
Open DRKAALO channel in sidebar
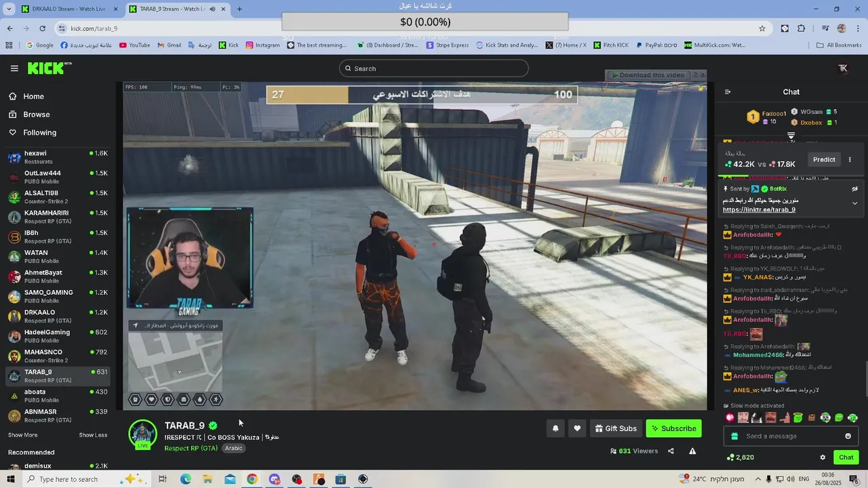coord(58,317)
